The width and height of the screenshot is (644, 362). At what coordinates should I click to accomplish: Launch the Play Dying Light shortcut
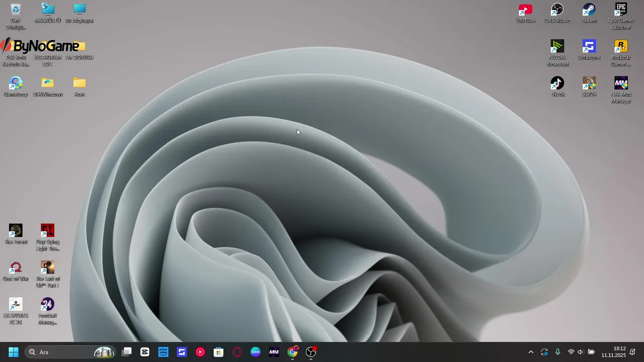pos(48,237)
